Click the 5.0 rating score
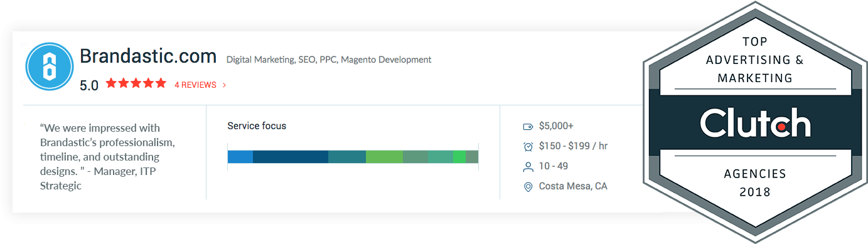 coord(89,85)
